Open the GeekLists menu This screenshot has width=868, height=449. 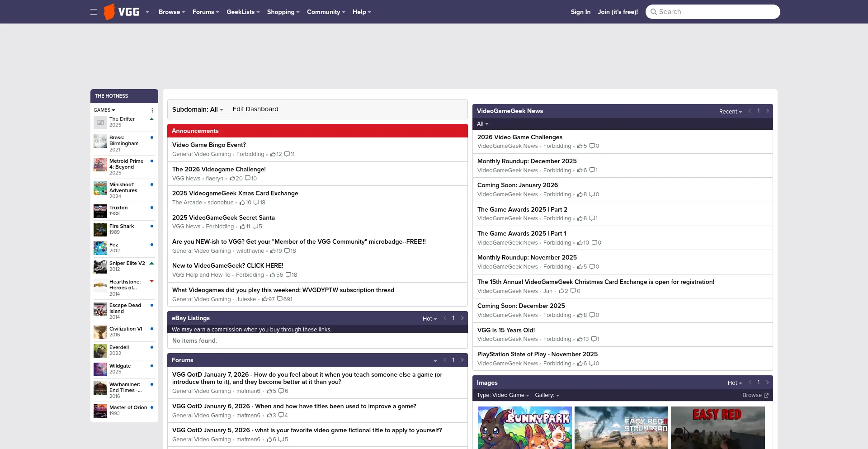pos(243,12)
